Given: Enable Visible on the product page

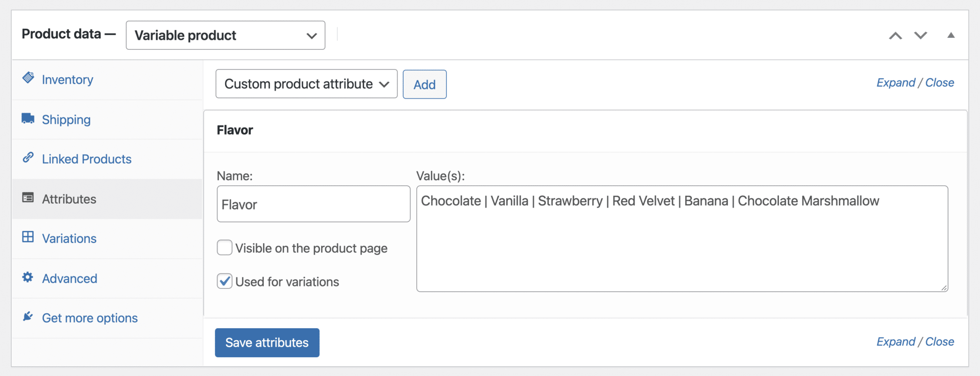Looking at the screenshot, I should point(224,248).
